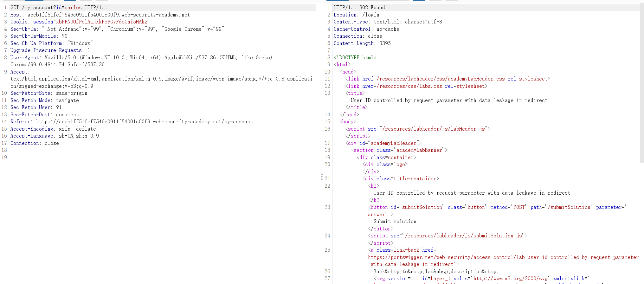Click the div class=logo line

tap(385, 164)
